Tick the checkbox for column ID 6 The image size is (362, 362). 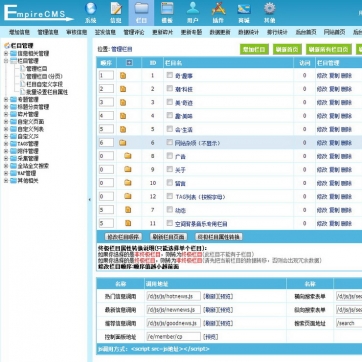click(x=170, y=142)
